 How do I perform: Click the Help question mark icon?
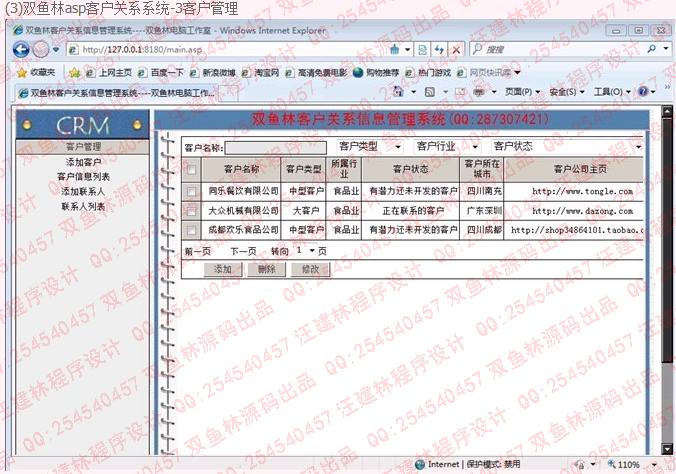[643, 91]
